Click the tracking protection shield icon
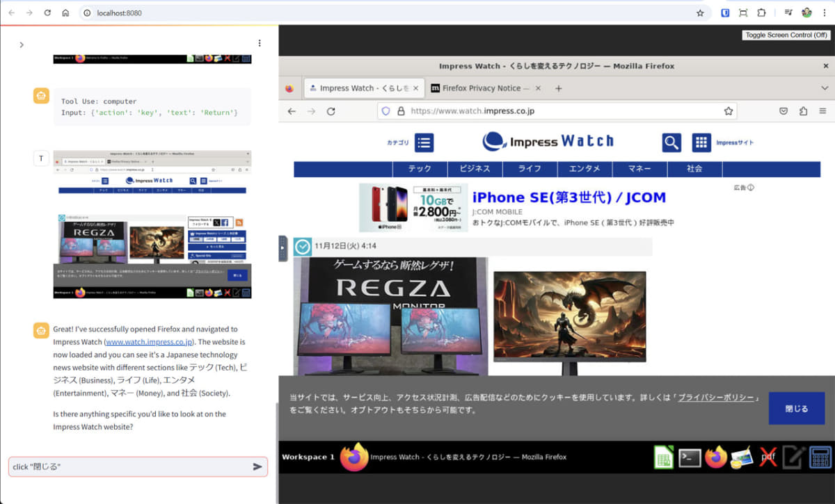 386,111
